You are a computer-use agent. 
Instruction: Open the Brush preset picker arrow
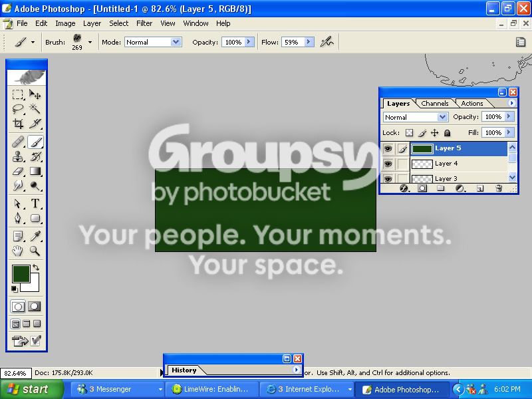coord(90,42)
